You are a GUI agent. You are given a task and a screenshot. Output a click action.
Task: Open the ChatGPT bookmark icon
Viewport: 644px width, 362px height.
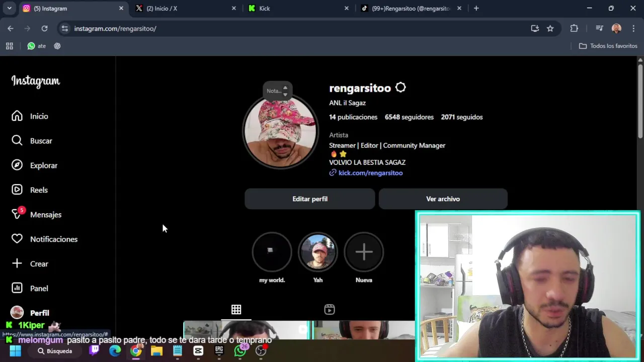(57, 46)
